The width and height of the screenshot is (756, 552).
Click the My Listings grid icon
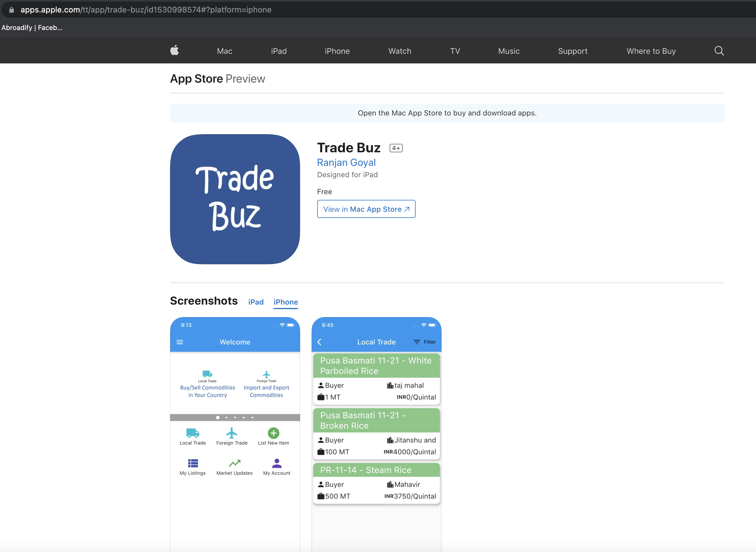tap(193, 463)
